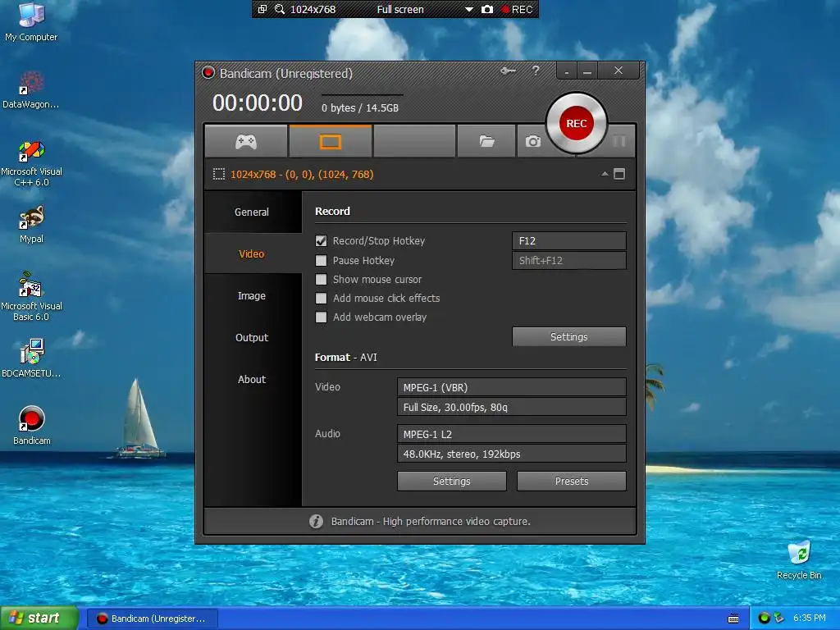Select the 1024x768 recording area text
Screen dimensions: 840x630
[302, 174]
